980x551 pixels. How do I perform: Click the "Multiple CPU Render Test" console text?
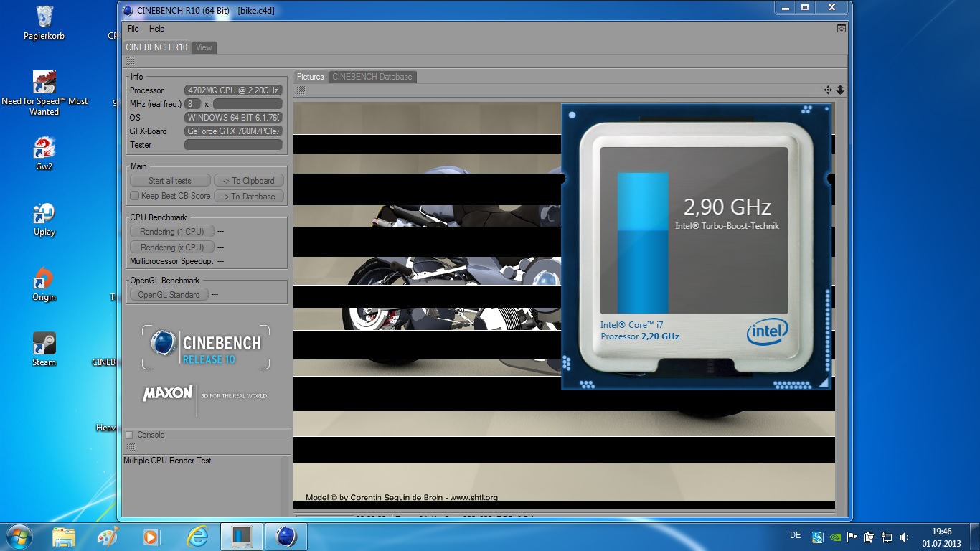[167, 461]
